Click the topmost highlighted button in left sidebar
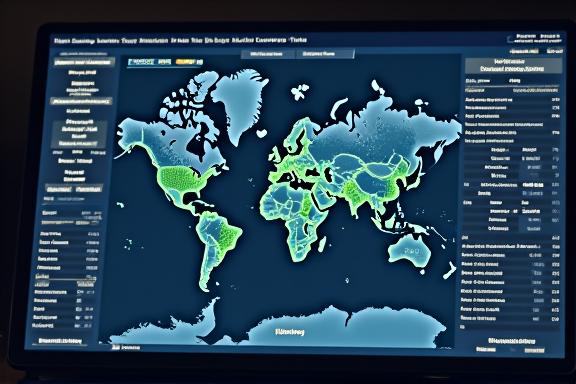 84,62
